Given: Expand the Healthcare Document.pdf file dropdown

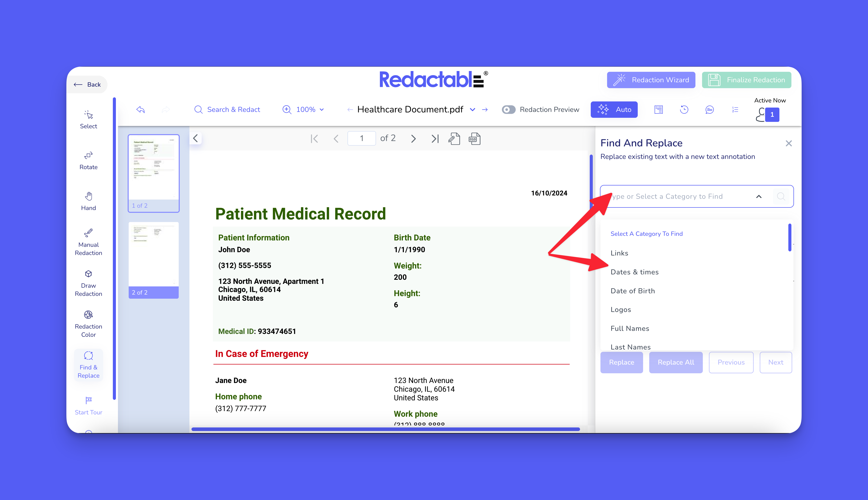Looking at the screenshot, I should coord(472,110).
